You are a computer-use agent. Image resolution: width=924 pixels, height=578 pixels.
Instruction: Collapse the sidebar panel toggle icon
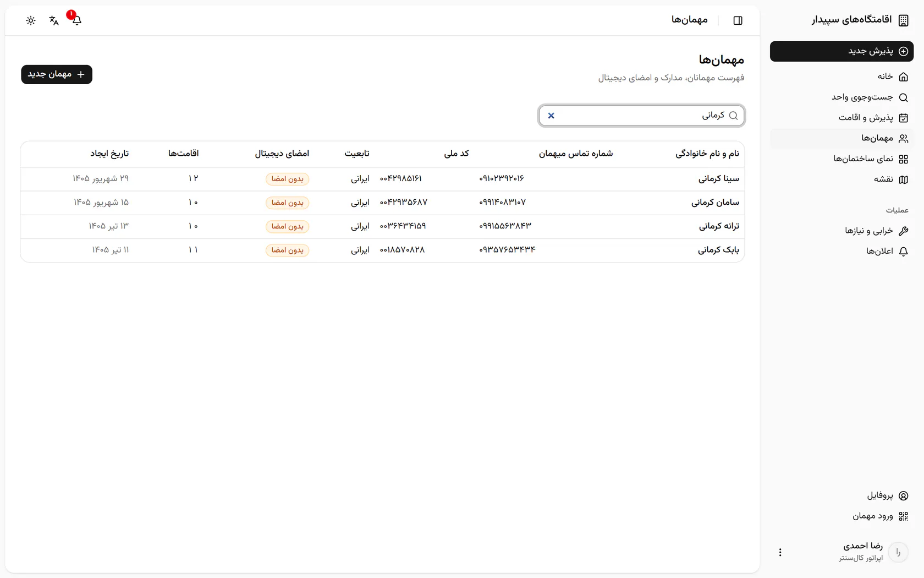(738, 20)
